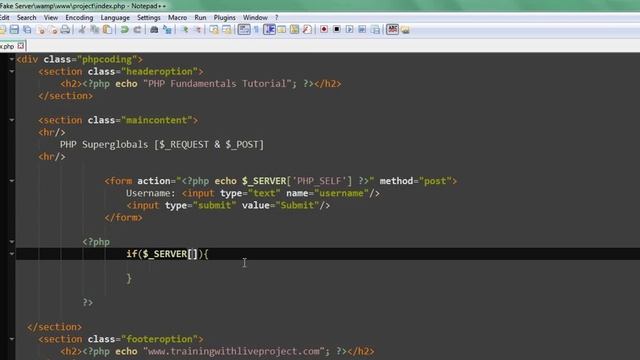Run macro multiple times icon
This screenshot has width=640, height=360.
[x=362, y=29]
